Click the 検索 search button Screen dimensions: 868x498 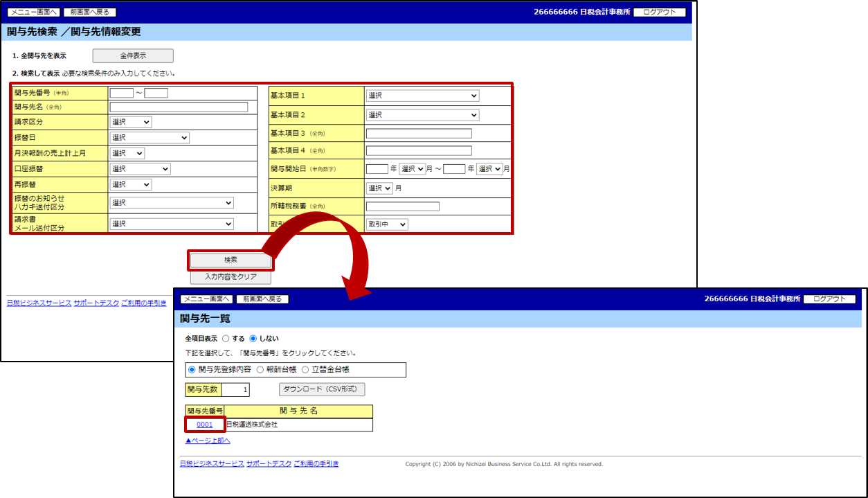click(230, 260)
